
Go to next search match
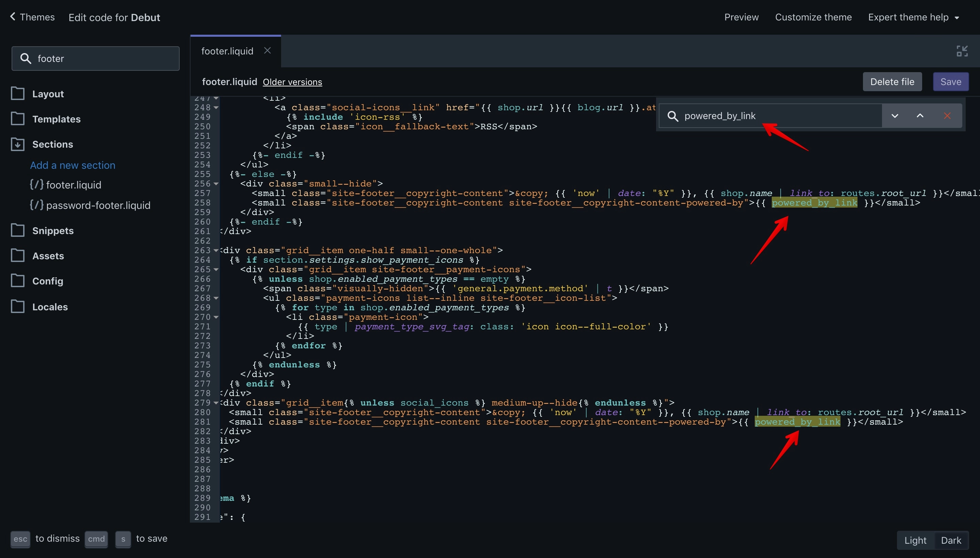tap(895, 116)
